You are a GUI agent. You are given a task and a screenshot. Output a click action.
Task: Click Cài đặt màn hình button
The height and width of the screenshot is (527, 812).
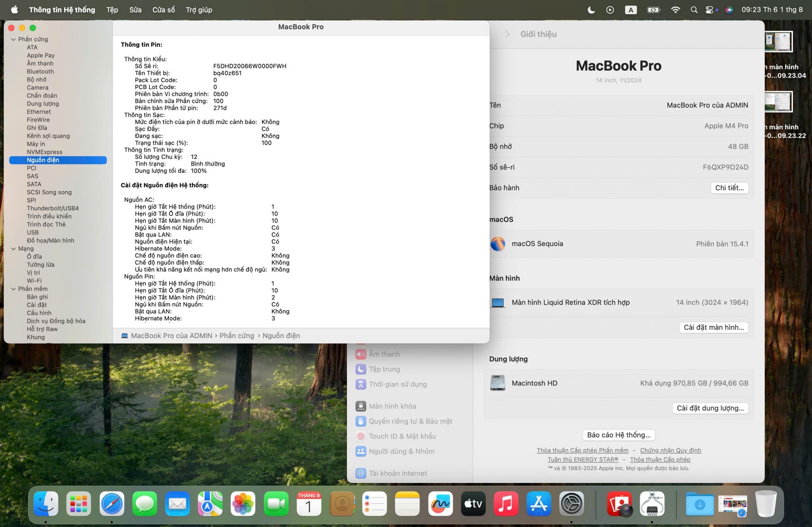pyautogui.click(x=714, y=327)
